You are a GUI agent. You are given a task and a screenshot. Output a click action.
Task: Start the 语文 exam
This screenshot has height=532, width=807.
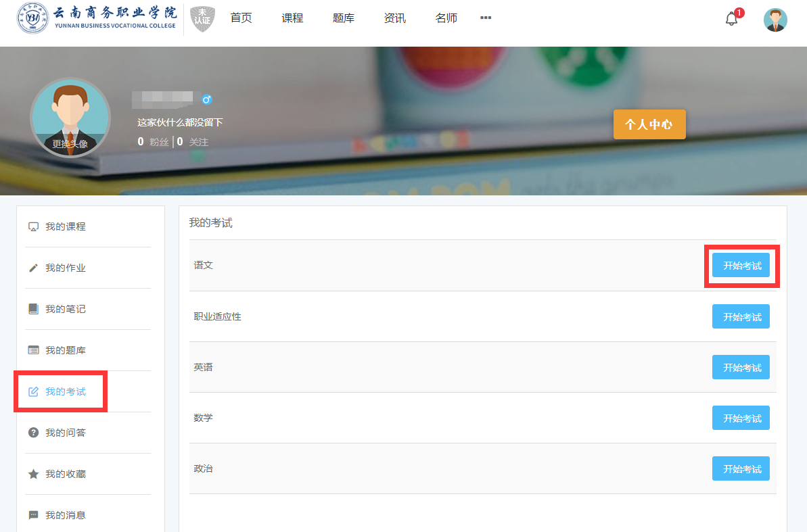click(741, 266)
